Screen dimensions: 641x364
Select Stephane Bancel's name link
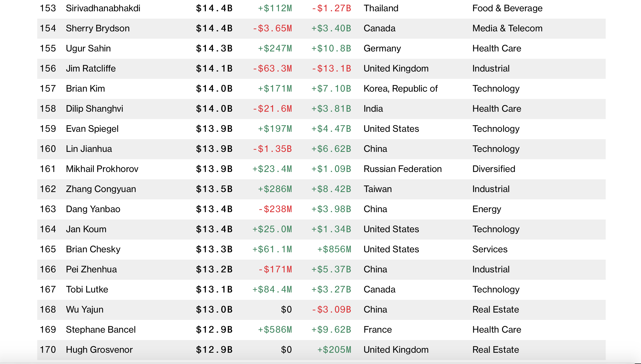pyautogui.click(x=100, y=330)
